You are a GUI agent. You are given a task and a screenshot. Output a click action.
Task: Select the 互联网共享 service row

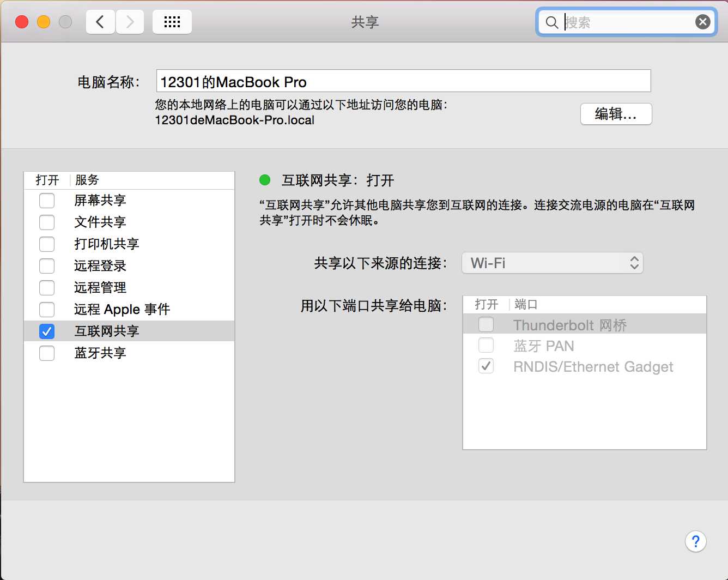point(129,331)
